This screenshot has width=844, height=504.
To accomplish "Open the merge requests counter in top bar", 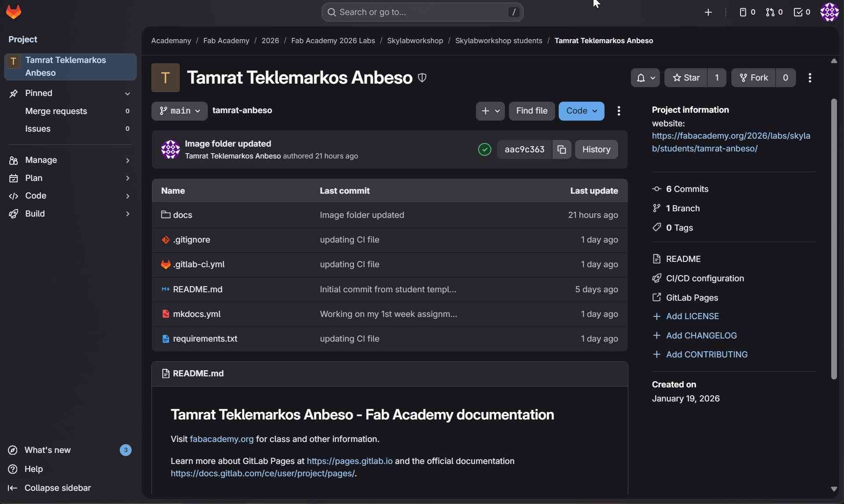I will (x=774, y=12).
